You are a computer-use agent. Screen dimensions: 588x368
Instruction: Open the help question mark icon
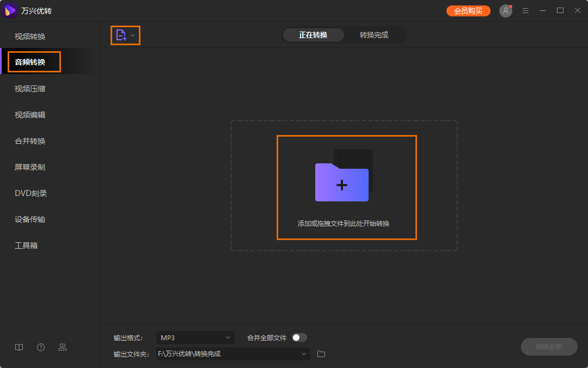(40, 347)
